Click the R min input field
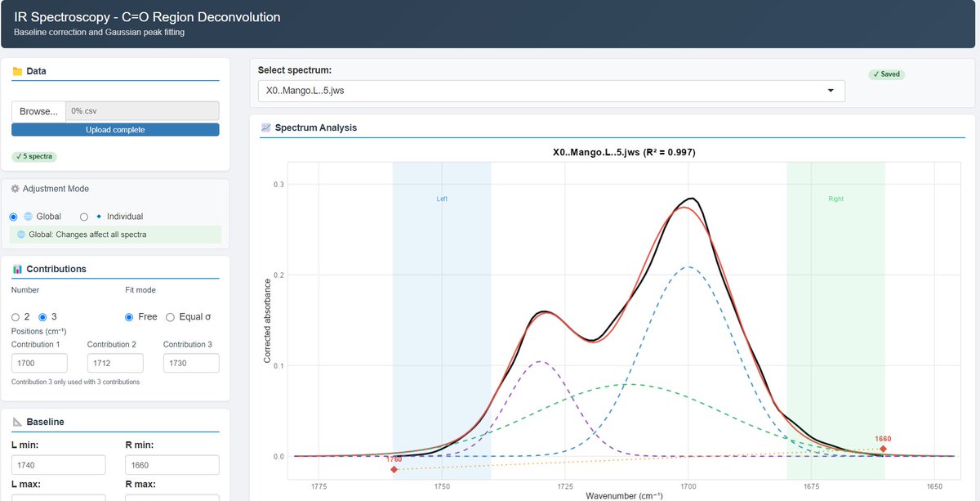 pos(171,465)
